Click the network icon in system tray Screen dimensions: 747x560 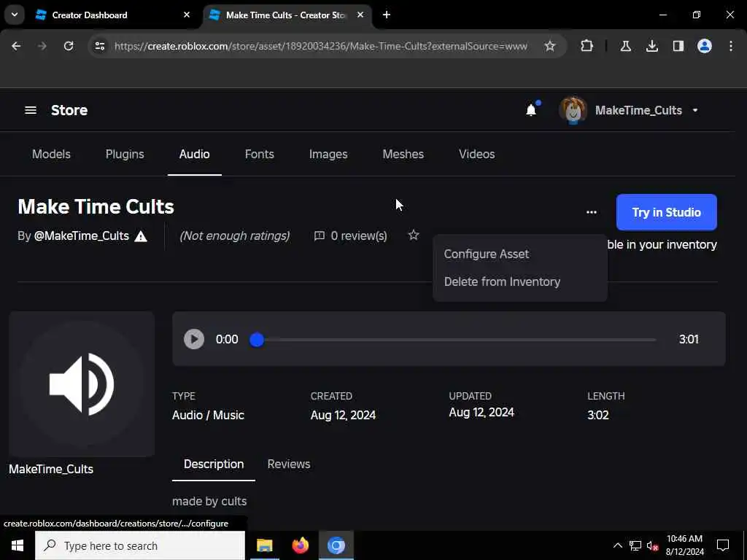[635, 545]
